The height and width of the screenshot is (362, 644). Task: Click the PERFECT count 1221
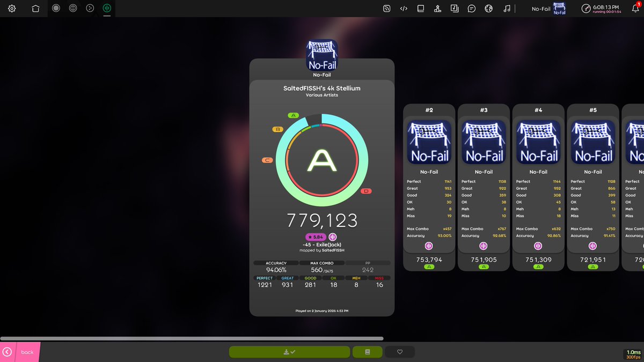click(265, 285)
